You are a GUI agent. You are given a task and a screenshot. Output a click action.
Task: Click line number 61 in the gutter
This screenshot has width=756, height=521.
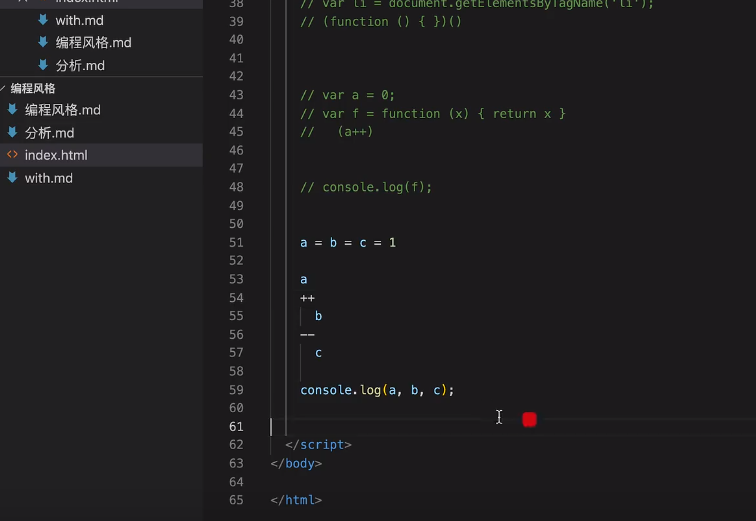236,427
